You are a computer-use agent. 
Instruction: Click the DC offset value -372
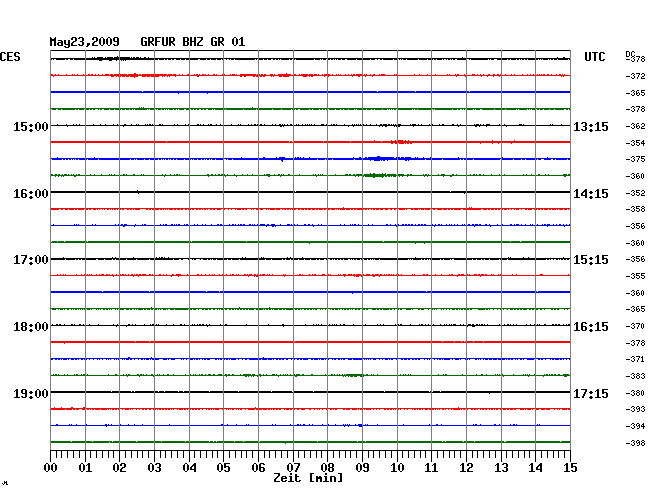635,76
